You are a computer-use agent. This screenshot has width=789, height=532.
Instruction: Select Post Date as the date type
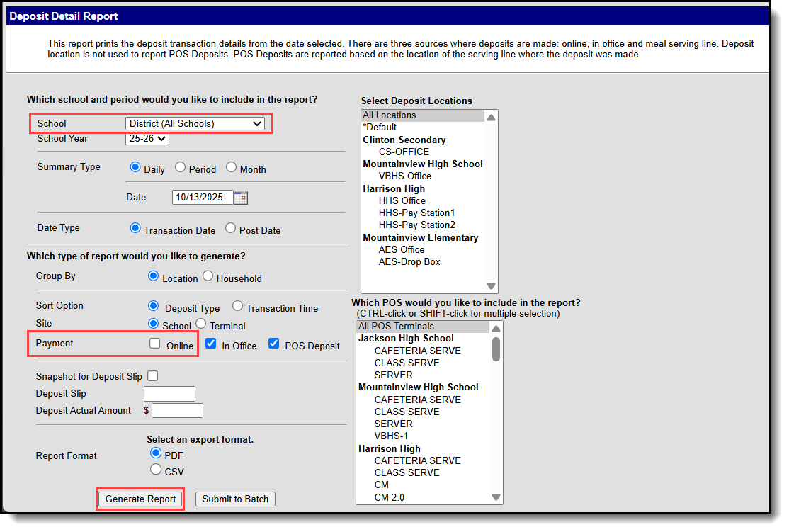tap(232, 227)
